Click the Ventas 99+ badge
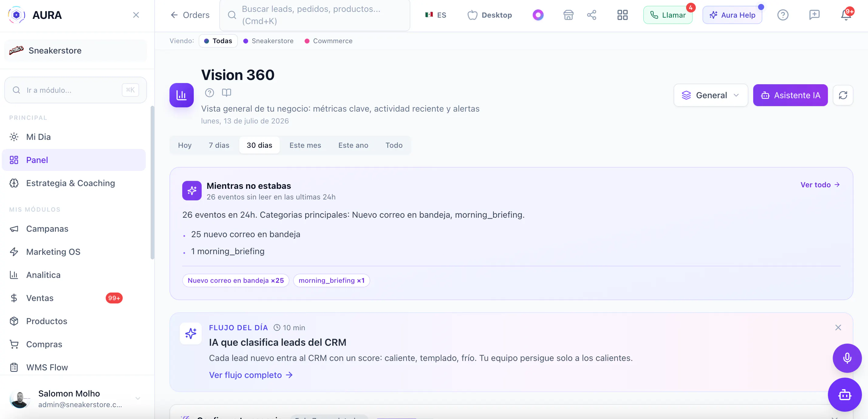Image resolution: width=868 pixels, height=419 pixels. 114,298
